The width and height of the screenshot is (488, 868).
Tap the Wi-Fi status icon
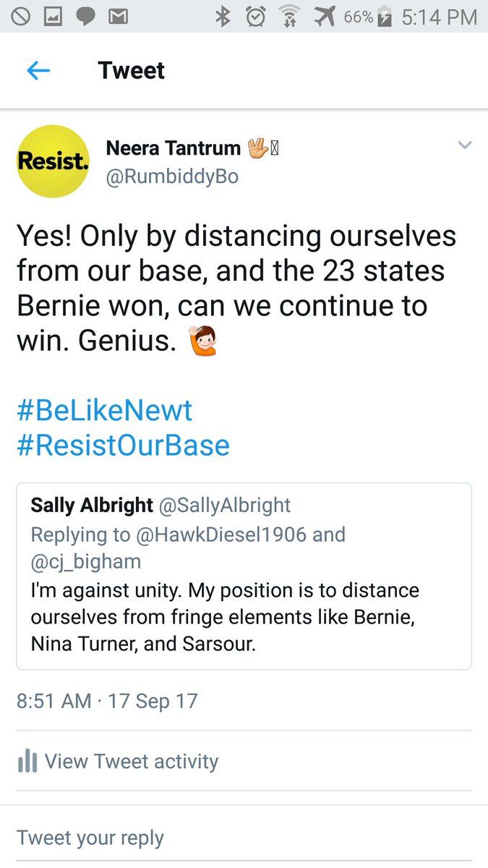click(x=289, y=17)
